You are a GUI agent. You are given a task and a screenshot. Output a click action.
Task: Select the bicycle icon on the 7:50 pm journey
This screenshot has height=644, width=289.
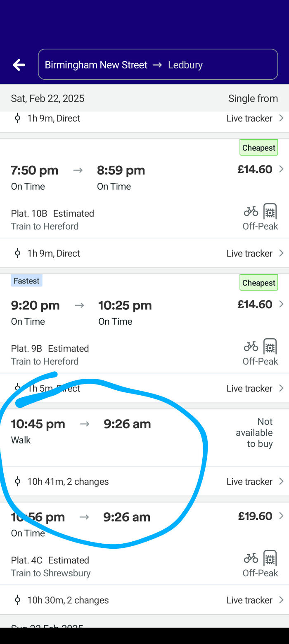pyautogui.click(x=251, y=211)
